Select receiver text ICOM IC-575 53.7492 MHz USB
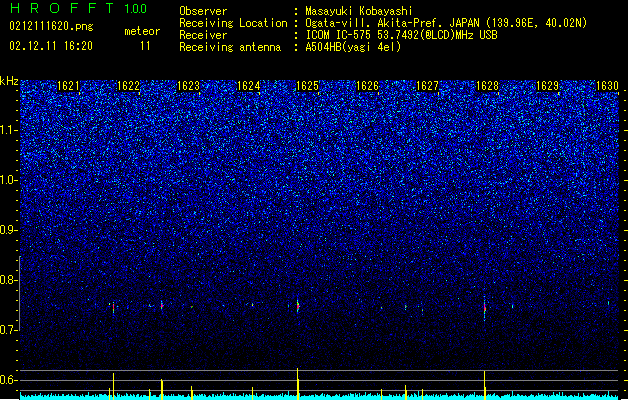 pos(402,35)
